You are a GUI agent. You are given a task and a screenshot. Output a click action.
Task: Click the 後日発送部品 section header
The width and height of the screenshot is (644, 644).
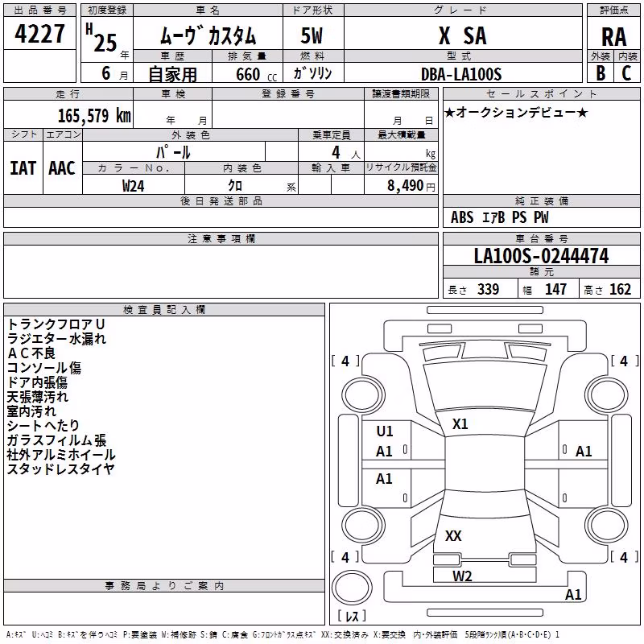(x=221, y=200)
